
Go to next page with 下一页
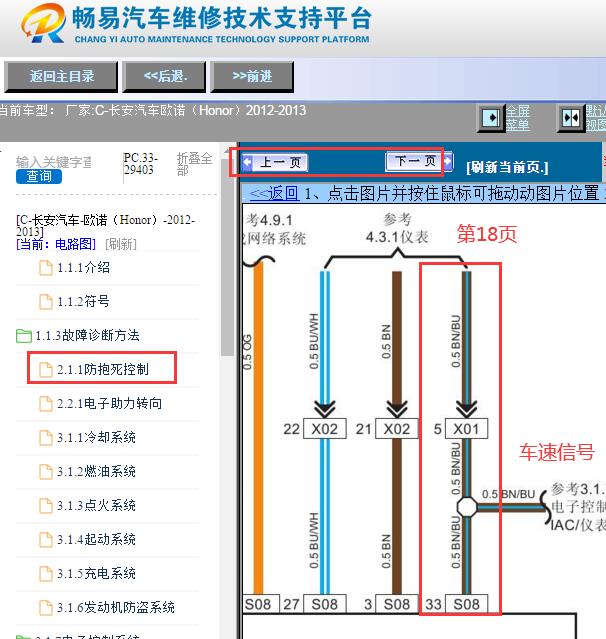[419, 161]
